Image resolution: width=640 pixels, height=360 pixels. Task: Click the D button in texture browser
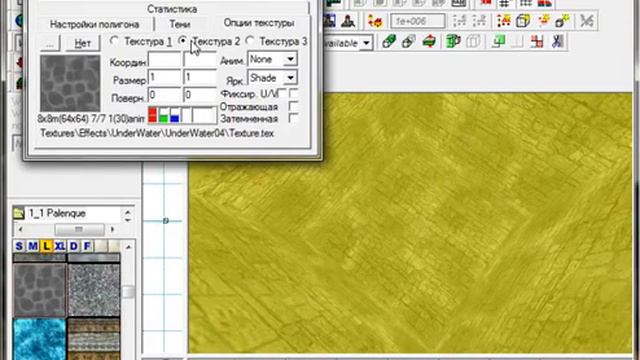click(73, 246)
